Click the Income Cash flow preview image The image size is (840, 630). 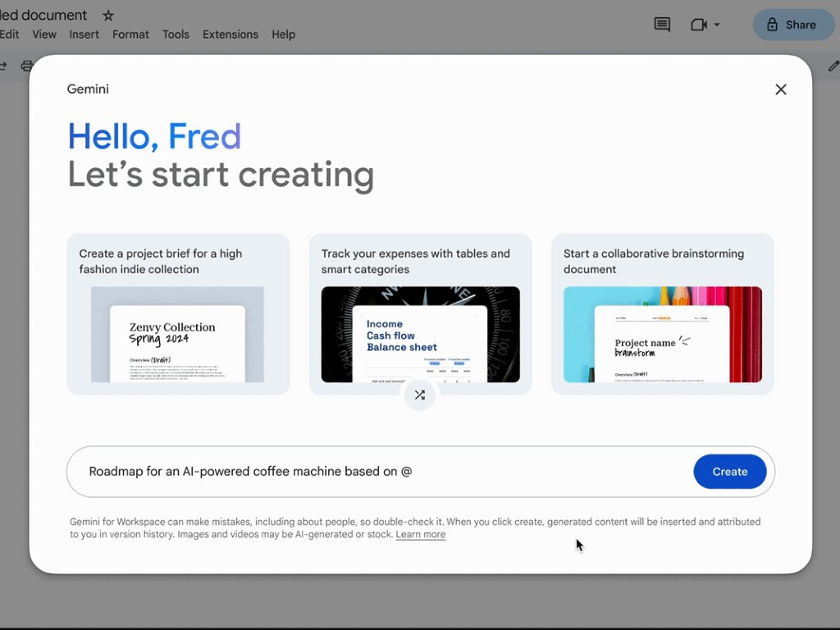421,335
